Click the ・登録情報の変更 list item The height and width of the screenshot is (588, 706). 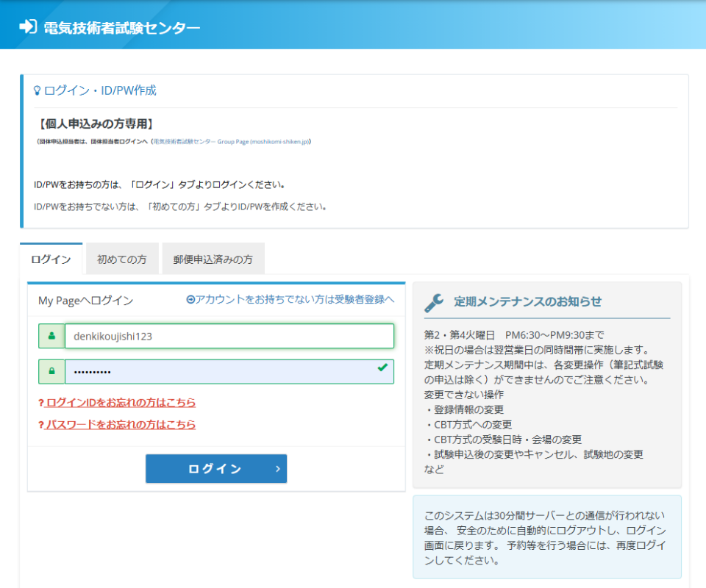click(x=464, y=410)
